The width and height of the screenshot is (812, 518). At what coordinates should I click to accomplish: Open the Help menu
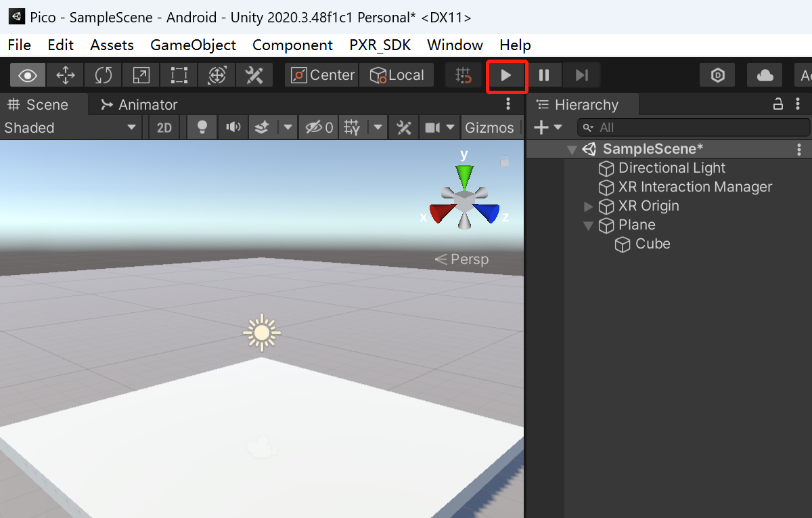(515, 45)
